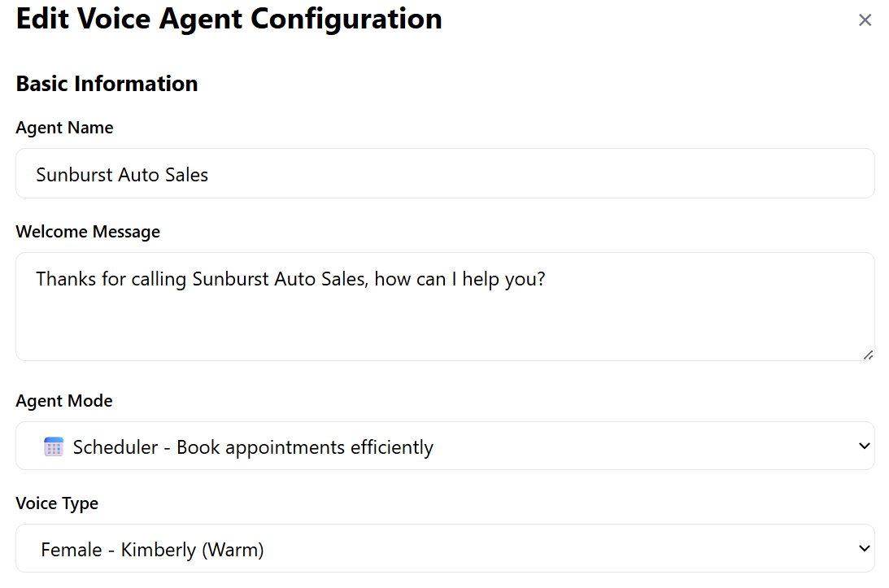Click the "Welcome Message" field label
Image resolution: width=889 pixels, height=588 pixels.
click(x=88, y=232)
